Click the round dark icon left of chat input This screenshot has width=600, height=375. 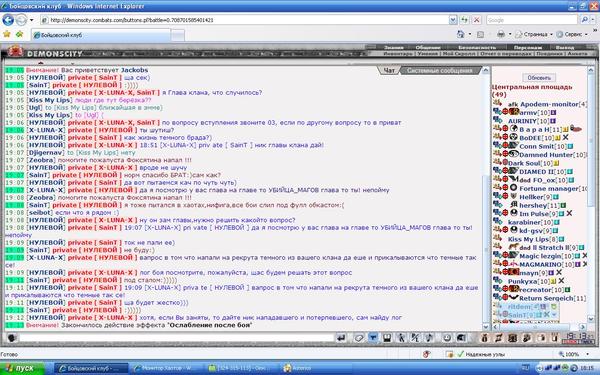(x=12, y=338)
